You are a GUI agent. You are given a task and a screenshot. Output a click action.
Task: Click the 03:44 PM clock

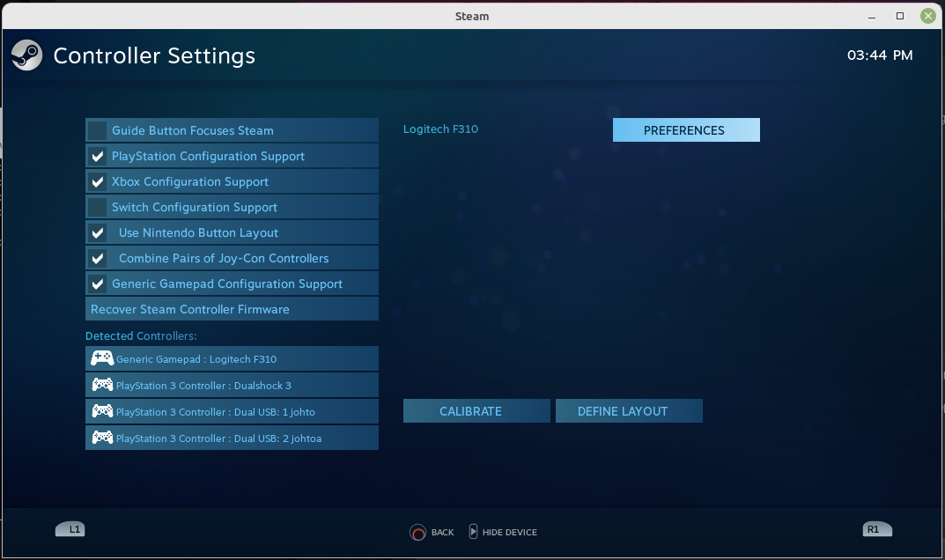(x=879, y=55)
